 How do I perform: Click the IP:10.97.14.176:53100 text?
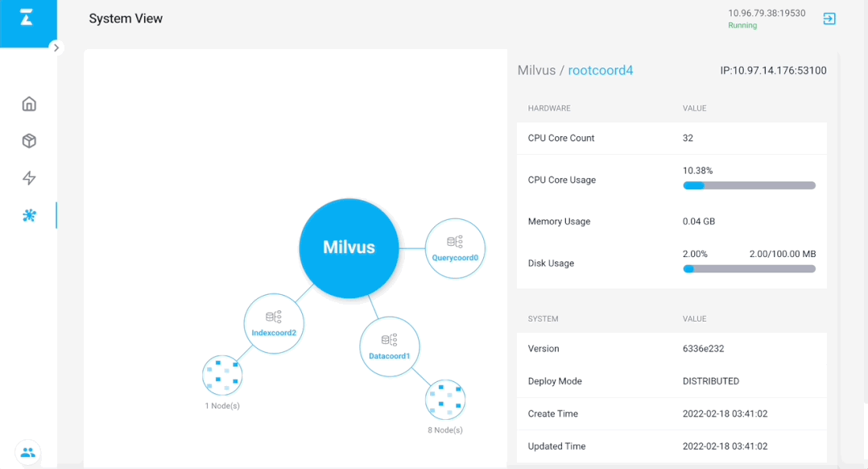point(773,70)
